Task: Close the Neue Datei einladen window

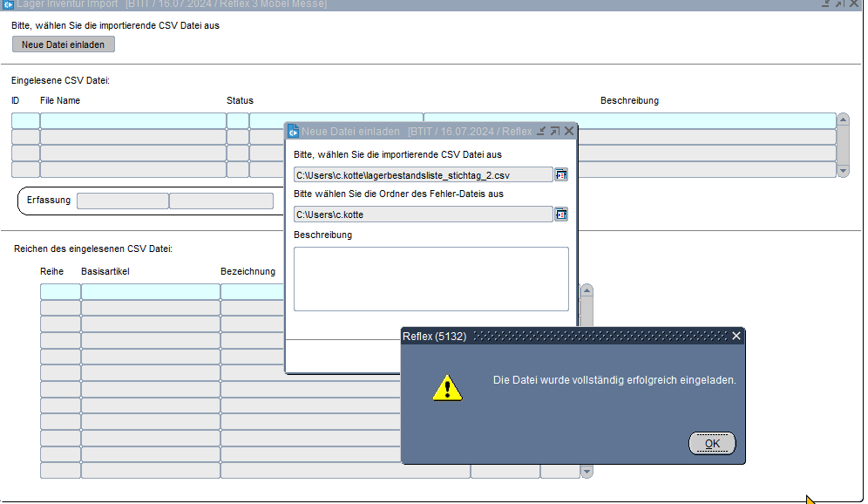Action: [569, 131]
